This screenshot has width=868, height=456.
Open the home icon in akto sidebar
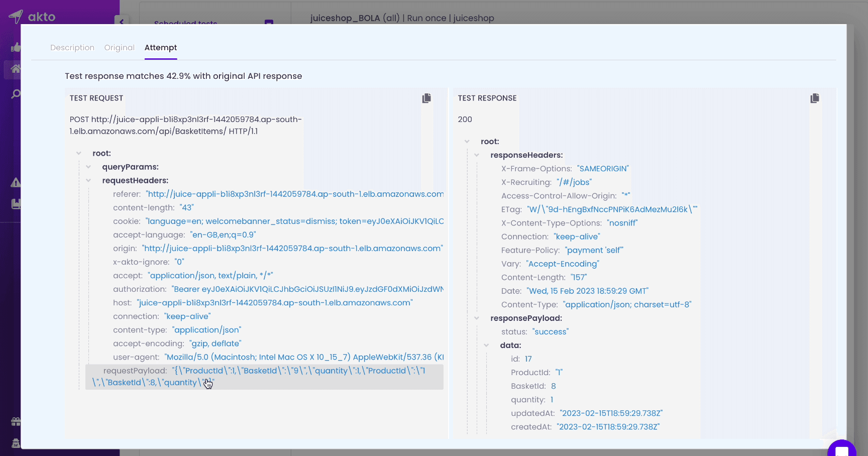coord(16,69)
